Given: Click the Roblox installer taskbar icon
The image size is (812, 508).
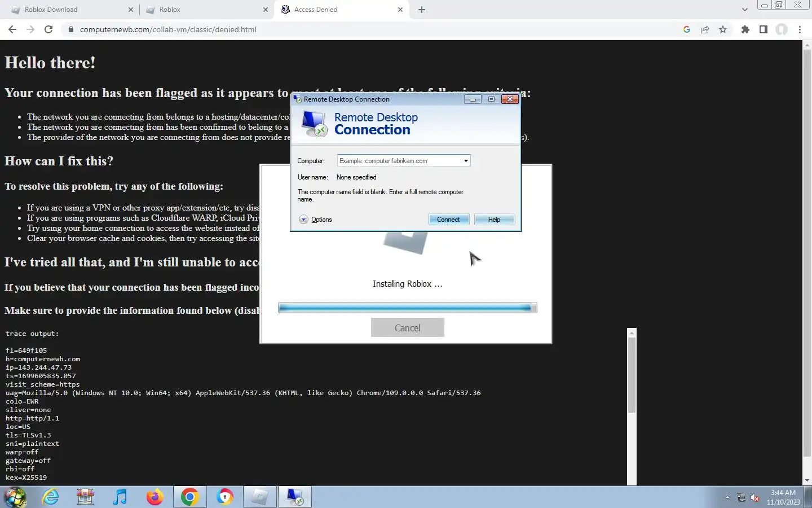Looking at the screenshot, I should coord(259,497).
